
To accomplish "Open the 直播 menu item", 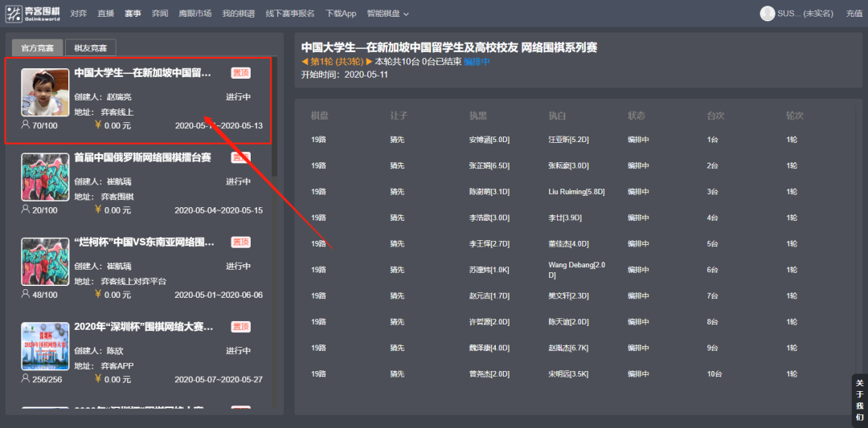I will tap(105, 14).
